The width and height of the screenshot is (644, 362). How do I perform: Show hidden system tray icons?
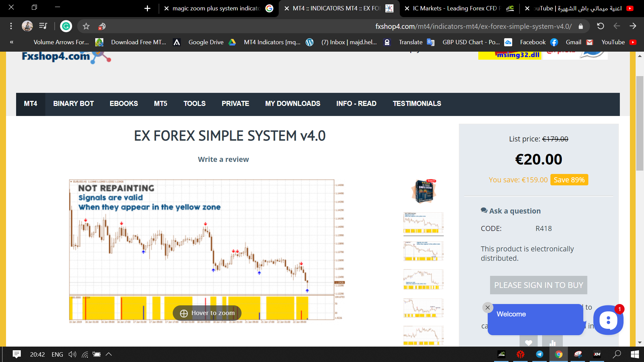(x=109, y=354)
